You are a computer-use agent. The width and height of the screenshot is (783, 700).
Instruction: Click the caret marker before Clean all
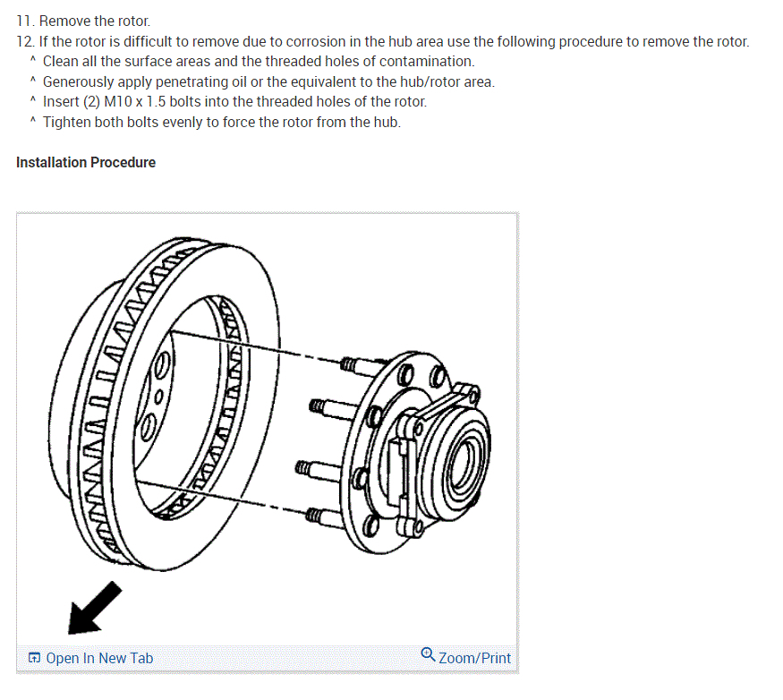point(33,59)
